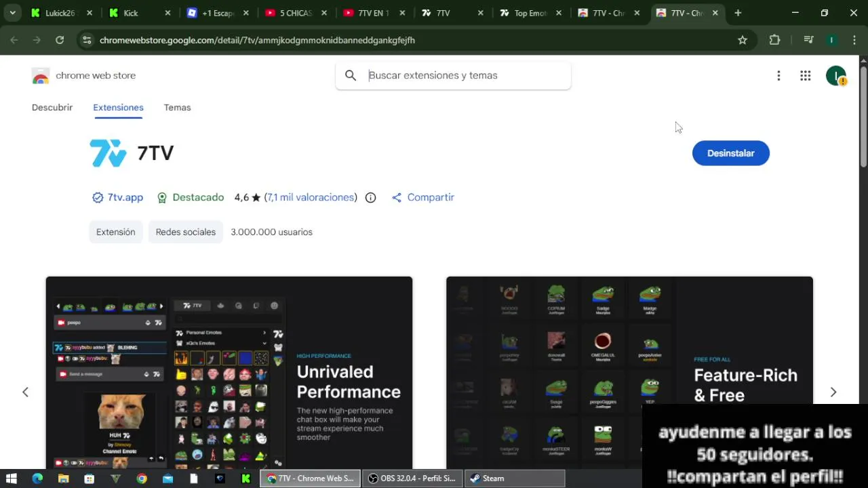Go forward in browser history
Viewport: 868px width, 488px height.
pos(37,40)
